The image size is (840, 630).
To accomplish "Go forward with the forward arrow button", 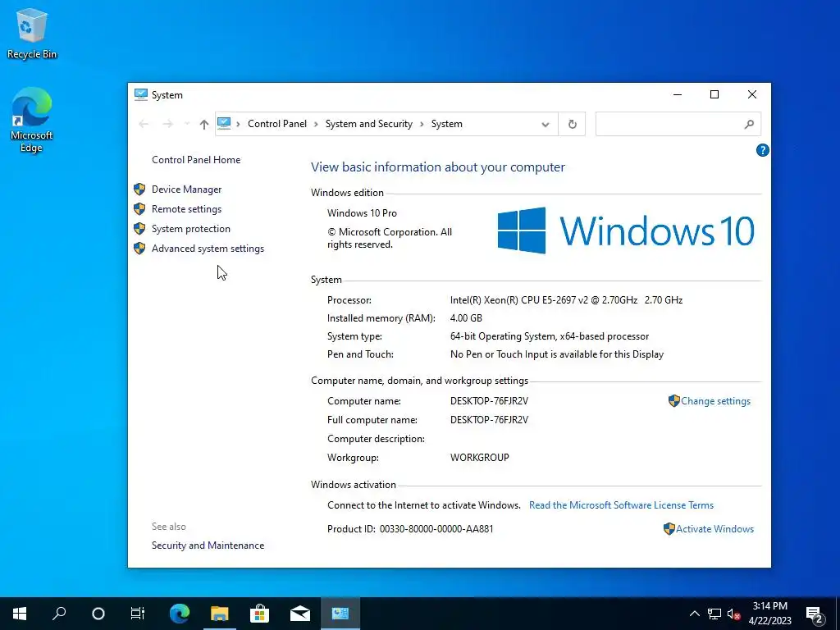I will 167,125.
